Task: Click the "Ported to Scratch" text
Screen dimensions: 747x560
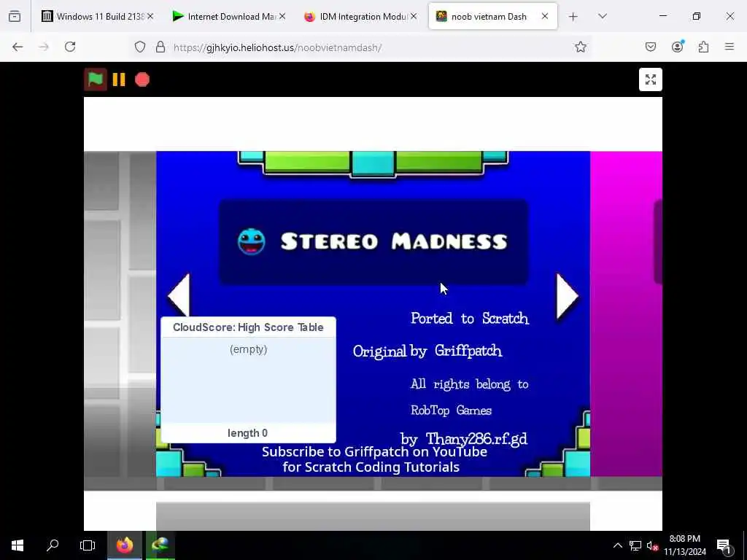Action: (x=470, y=319)
